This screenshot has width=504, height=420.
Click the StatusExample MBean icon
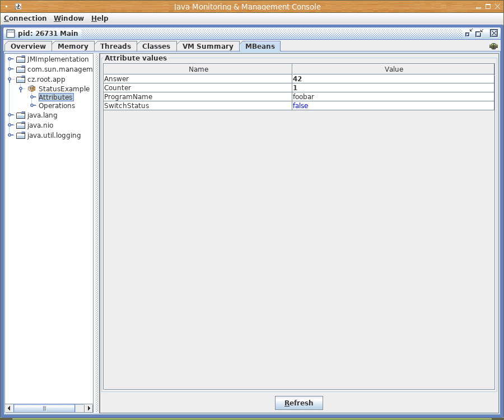[x=31, y=88]
